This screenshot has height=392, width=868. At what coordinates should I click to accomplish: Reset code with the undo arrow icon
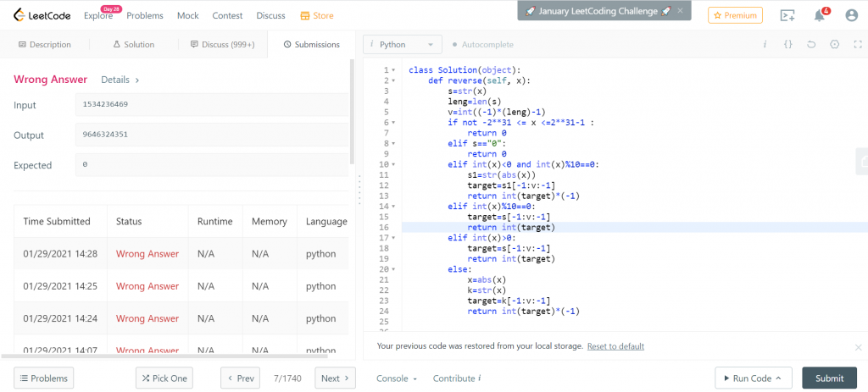(811, 44)
